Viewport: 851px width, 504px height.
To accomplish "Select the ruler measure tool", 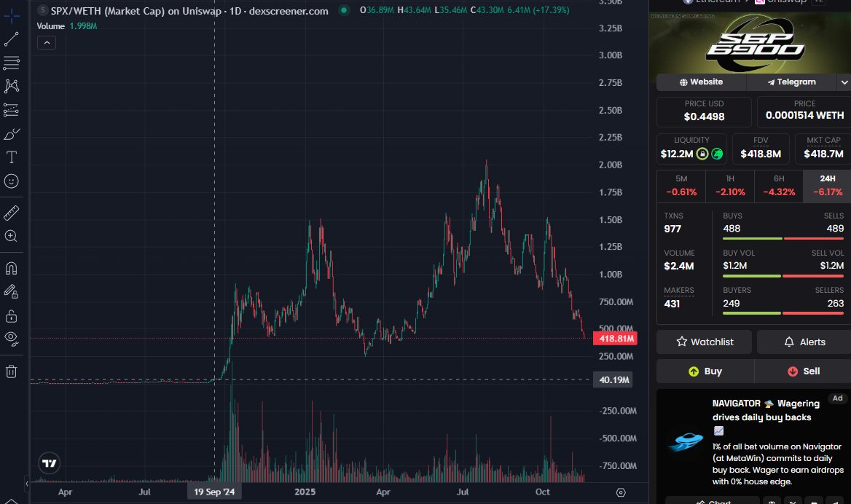I will [12, 213].
